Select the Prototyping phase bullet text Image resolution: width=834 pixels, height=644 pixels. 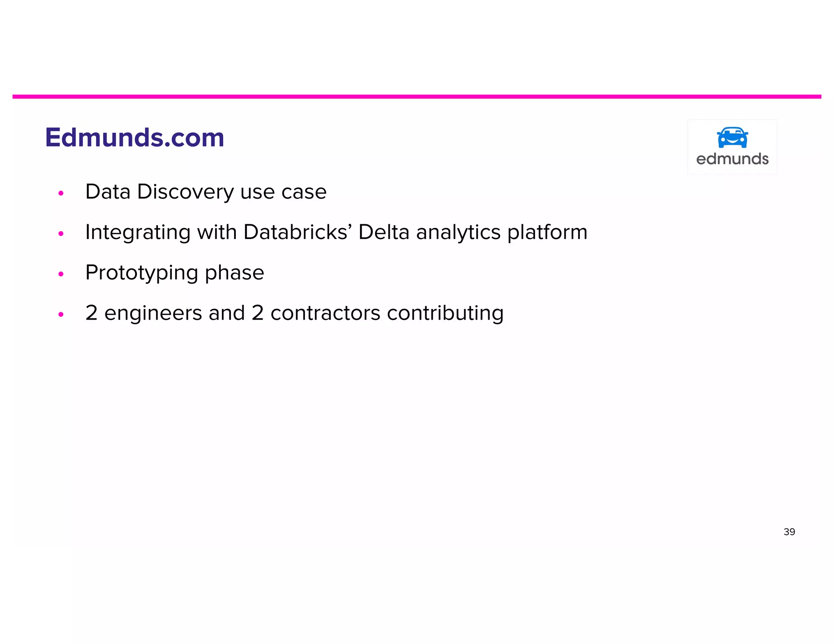(175, 273)
